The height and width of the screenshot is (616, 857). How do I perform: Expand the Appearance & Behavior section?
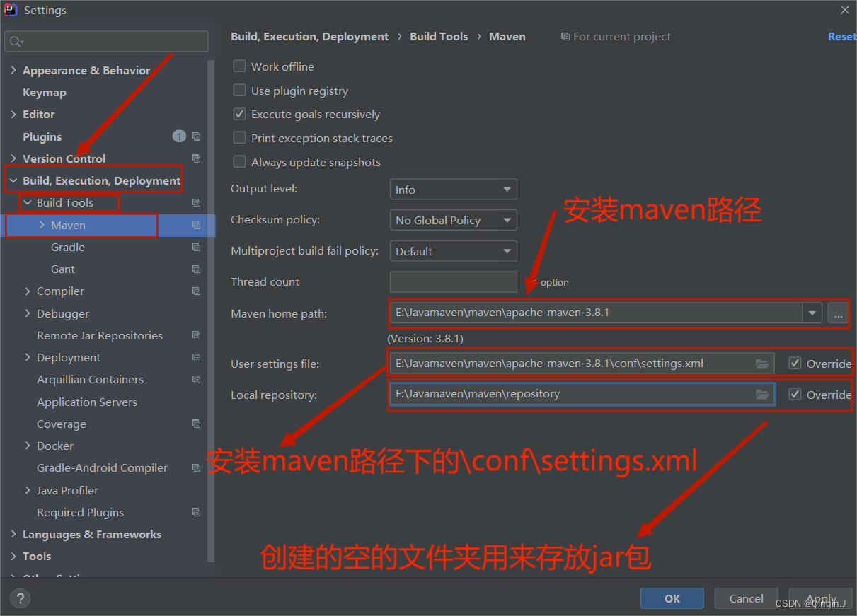13,70
